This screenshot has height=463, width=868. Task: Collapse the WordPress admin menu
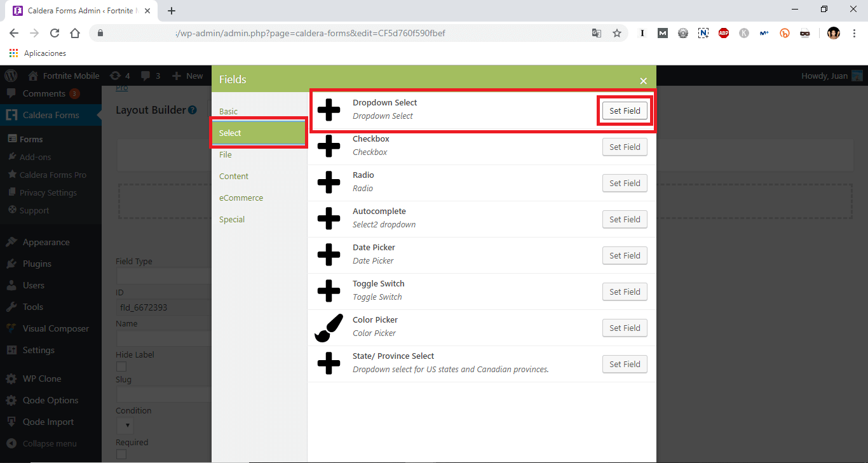(x=51, y=443)
